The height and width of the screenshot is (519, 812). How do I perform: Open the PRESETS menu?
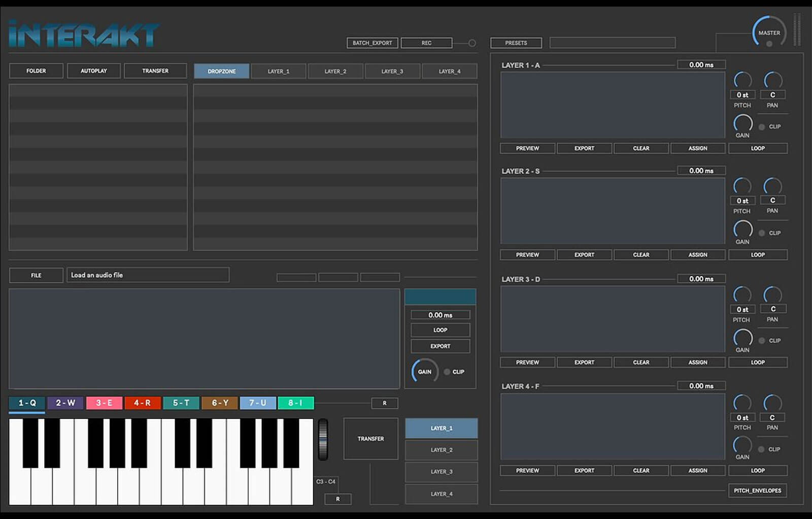pos(516,43)
